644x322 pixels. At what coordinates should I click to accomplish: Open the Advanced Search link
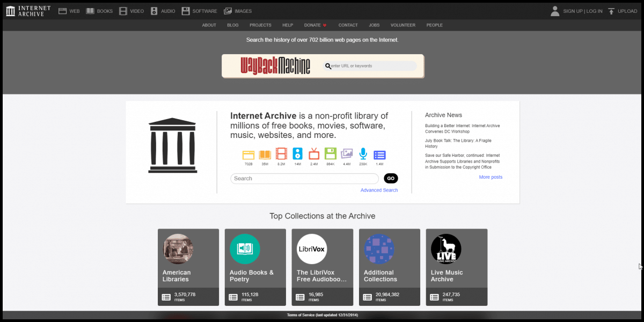pos(379,190)
